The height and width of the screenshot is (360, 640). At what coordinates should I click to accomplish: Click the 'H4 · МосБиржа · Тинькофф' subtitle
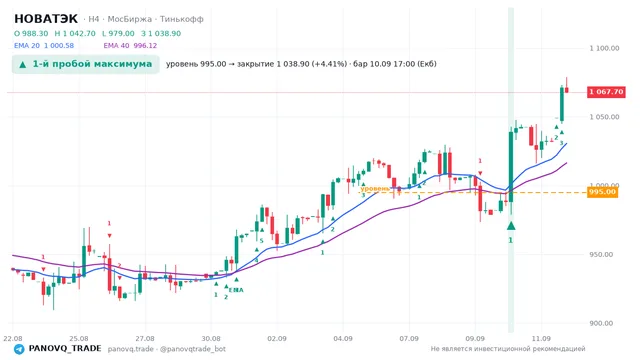coord(146,19)
